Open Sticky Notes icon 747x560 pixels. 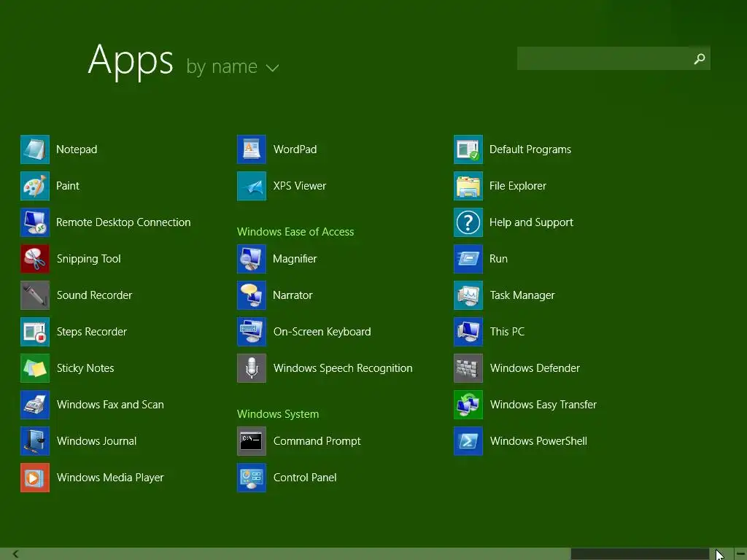[35, 368]
